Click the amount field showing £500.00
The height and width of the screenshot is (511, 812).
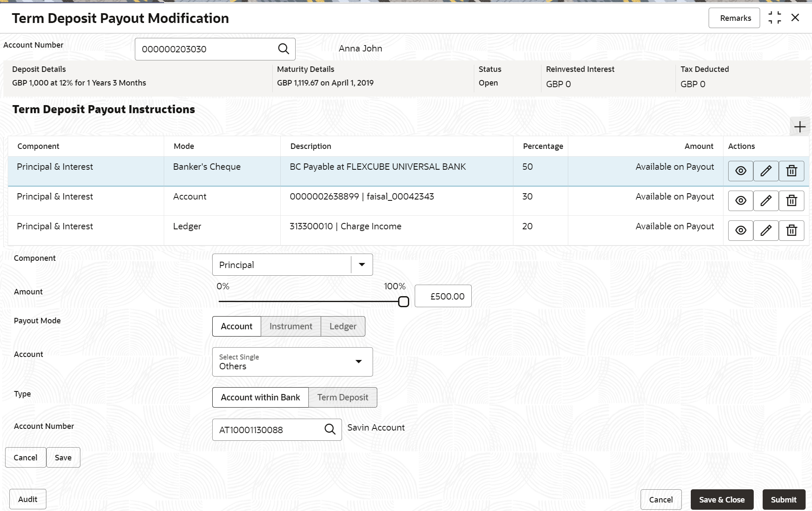(443, 296)
